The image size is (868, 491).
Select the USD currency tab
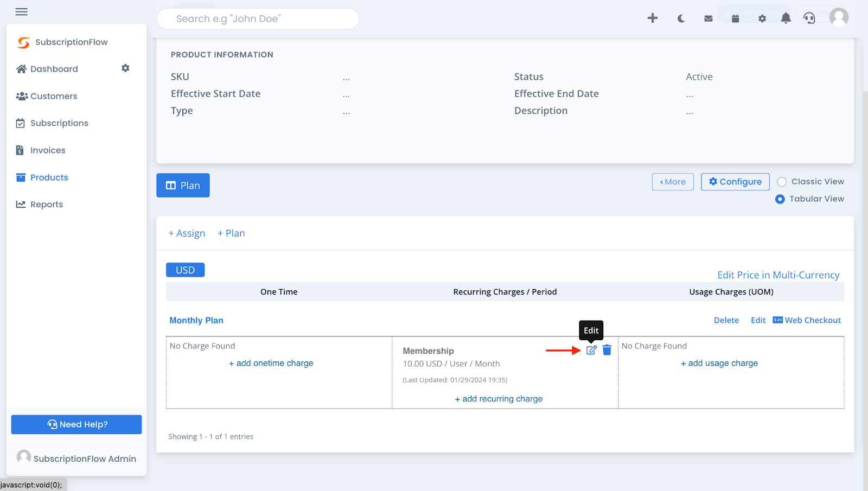click(185, 270)
